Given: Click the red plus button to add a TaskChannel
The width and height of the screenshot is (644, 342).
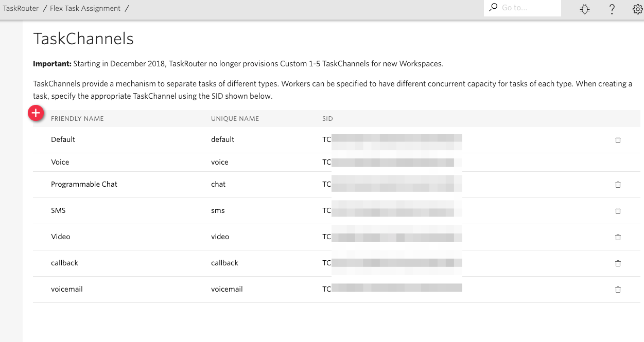Looking at the screenshot, I should pyautogui.click(x=36, y=113).
